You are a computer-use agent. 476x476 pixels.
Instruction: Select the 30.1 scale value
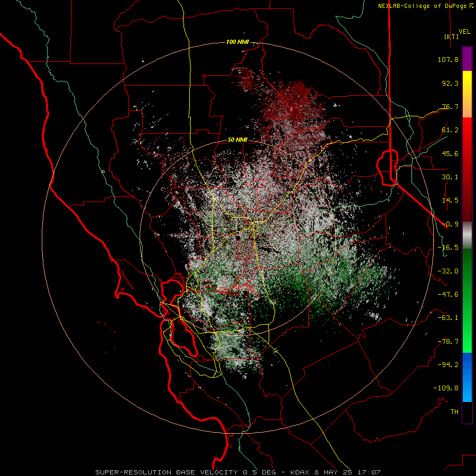coord(450,177)
